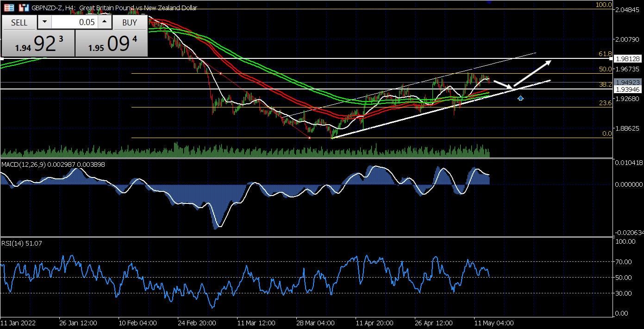Click the blue up-arrow buy marker

tap(520, 98)
